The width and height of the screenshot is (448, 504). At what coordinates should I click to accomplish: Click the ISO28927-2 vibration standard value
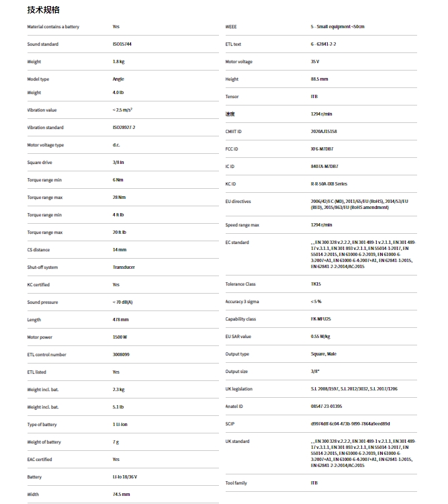(124, 128)
